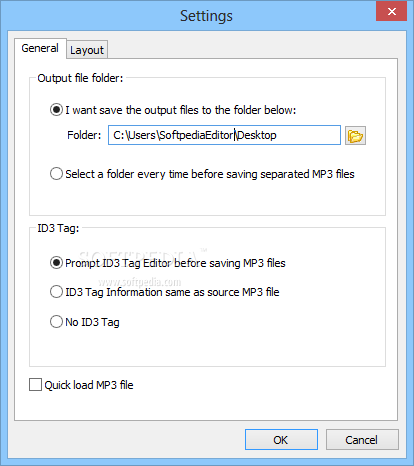Confirm settings with the OK button
414x466 pixels.
(281, 440)
